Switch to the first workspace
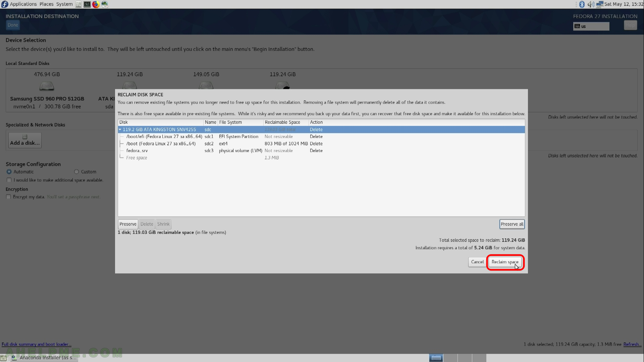Image resolution: width=644 pixels, height=362 pixels. [436, 358]
